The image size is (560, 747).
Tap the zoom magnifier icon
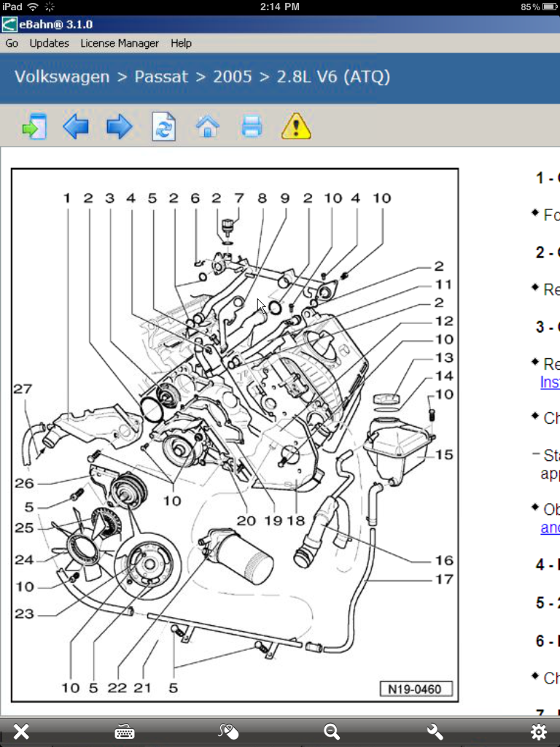point(332,732)
